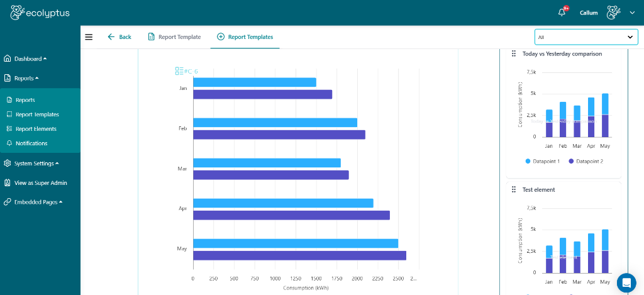The height and width of the screenshot is (295, 644).
Task: Grab drag handle of Test element
Action: coord(514,189)
